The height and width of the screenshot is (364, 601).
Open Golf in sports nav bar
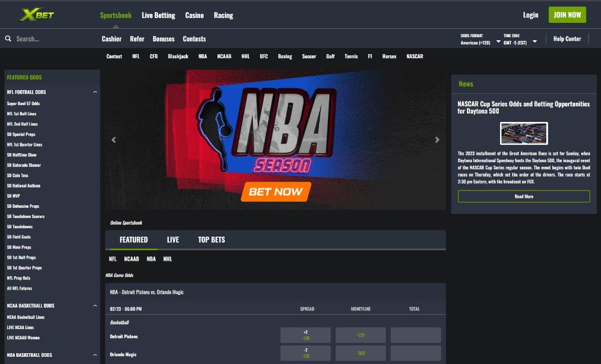coord(331,56)
